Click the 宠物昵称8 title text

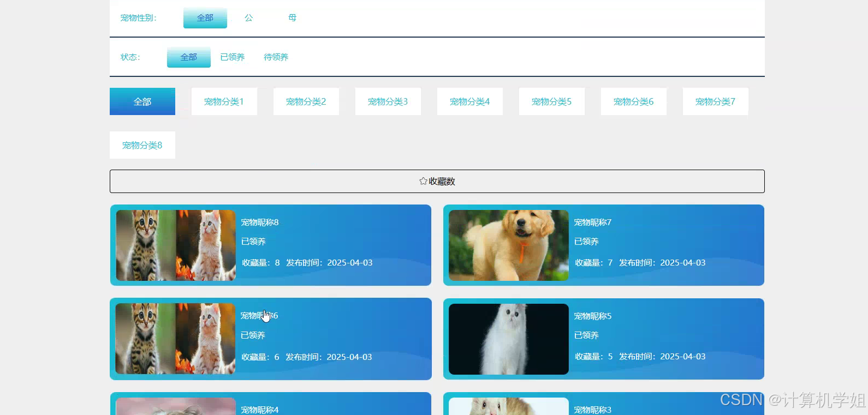point(260,222)
